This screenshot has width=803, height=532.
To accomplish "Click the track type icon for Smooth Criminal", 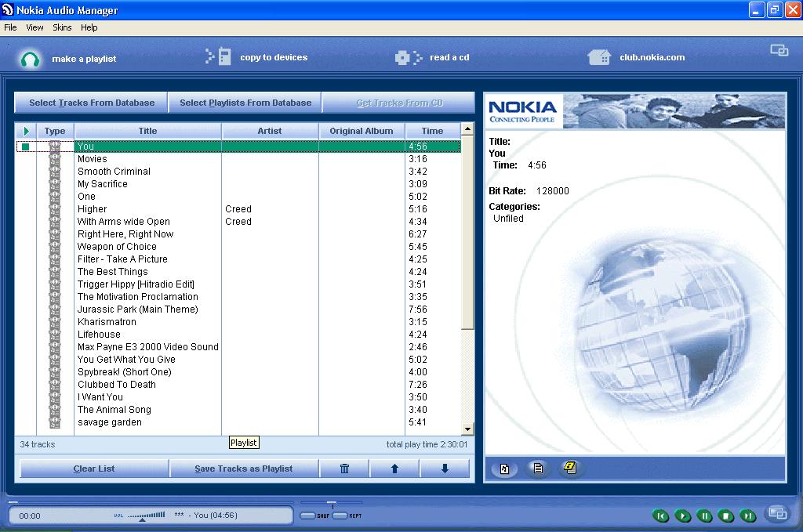I will 55,172.
